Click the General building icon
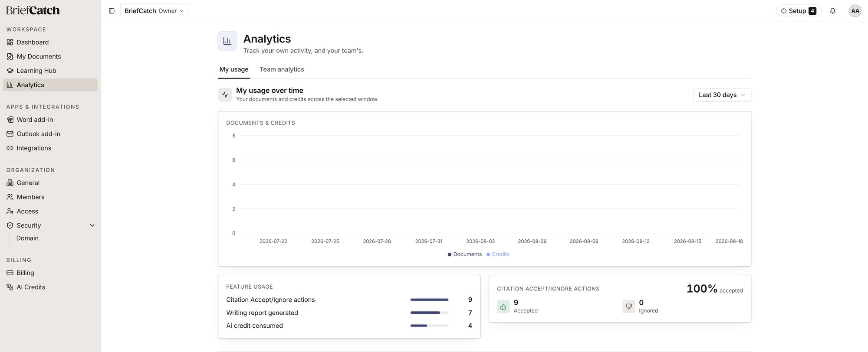 (x=10, y=183)
